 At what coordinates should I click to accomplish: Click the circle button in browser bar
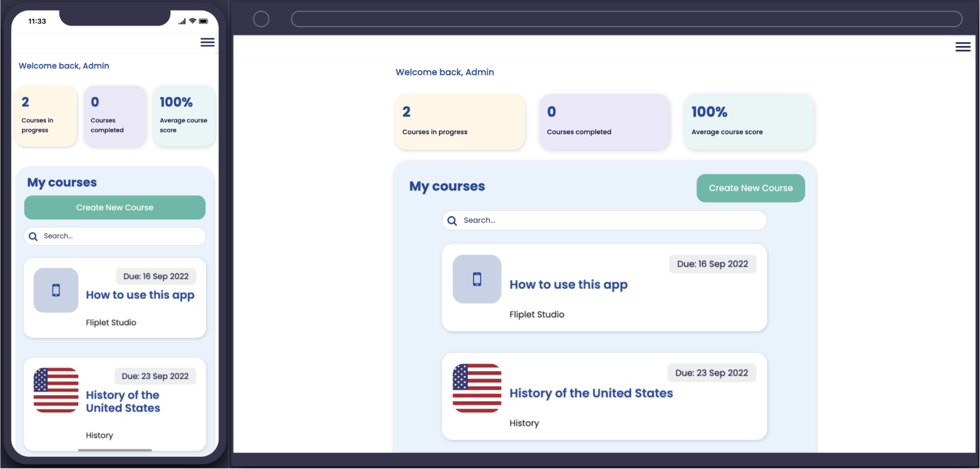[261, 19]
